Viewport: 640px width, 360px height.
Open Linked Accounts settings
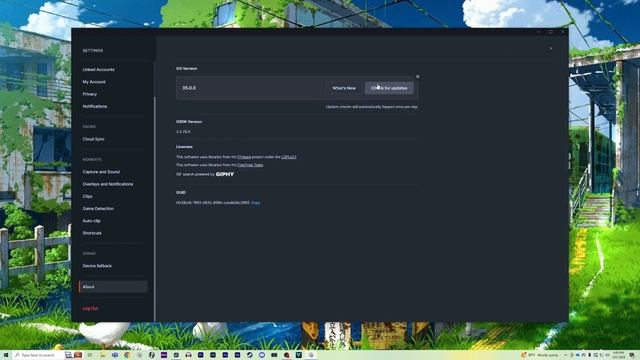98,69
